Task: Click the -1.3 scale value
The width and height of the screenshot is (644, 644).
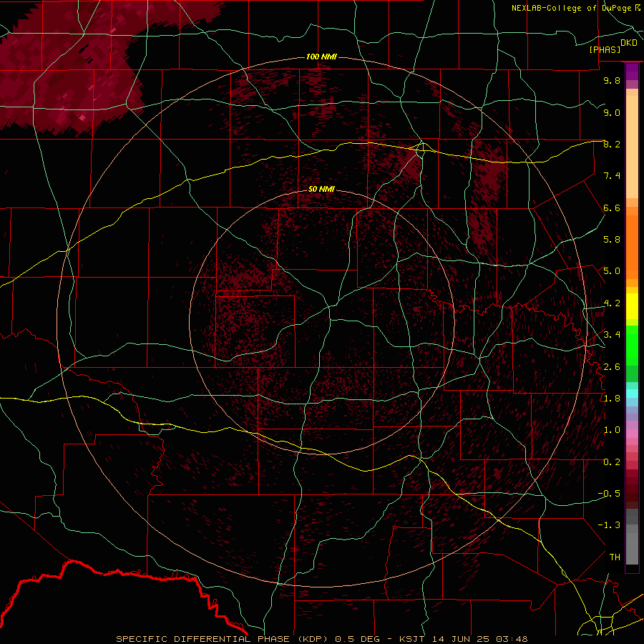Action: tap(608, 525)
